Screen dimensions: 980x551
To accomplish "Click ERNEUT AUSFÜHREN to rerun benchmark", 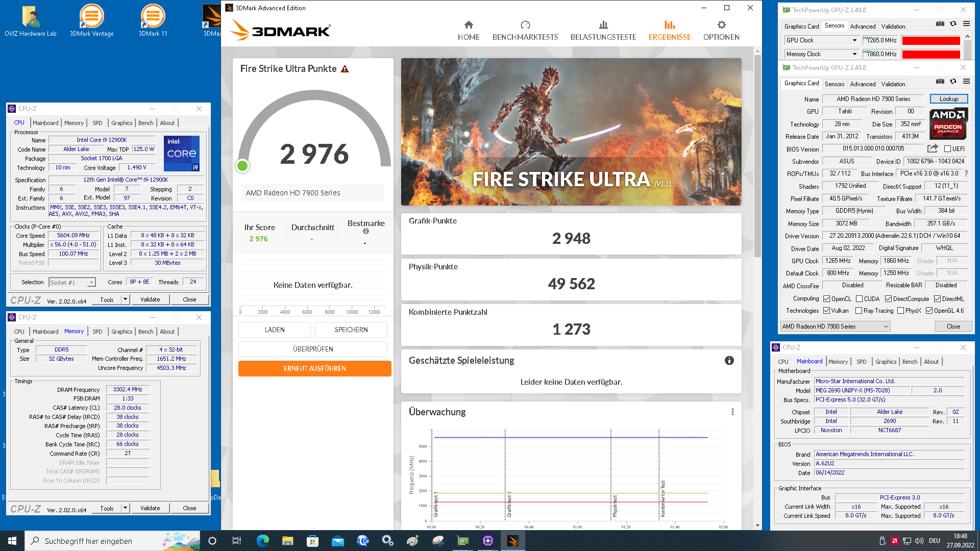I will [x=315, y=368].
